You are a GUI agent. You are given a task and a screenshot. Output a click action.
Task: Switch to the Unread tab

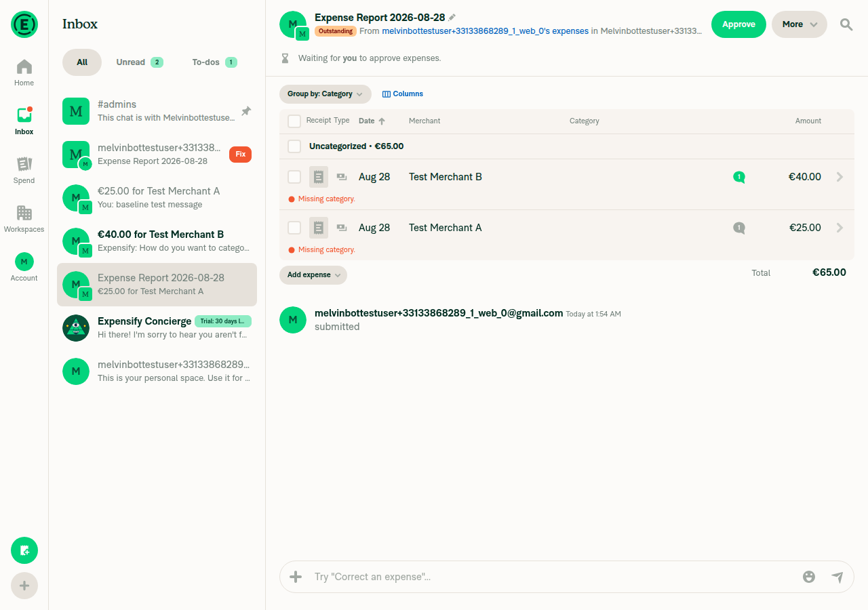[140, 62]
